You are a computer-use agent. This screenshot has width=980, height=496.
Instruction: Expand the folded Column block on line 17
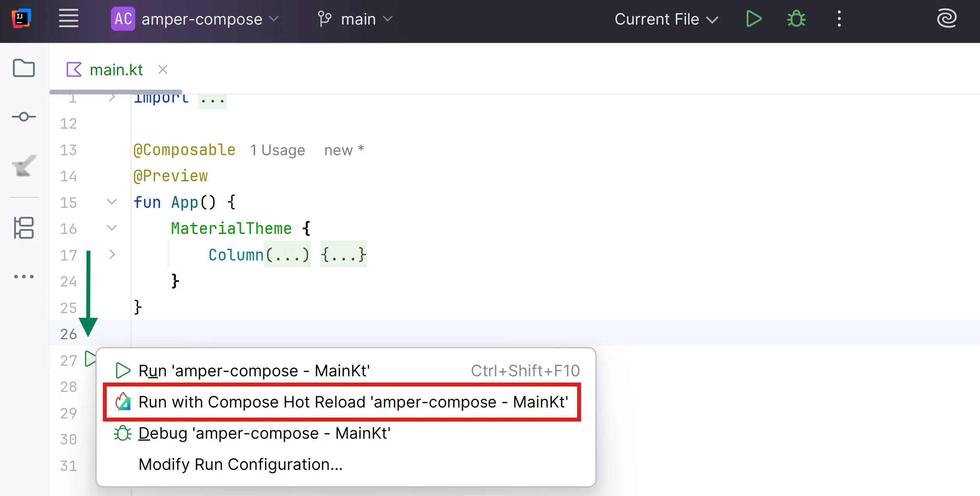click(112, 255)
